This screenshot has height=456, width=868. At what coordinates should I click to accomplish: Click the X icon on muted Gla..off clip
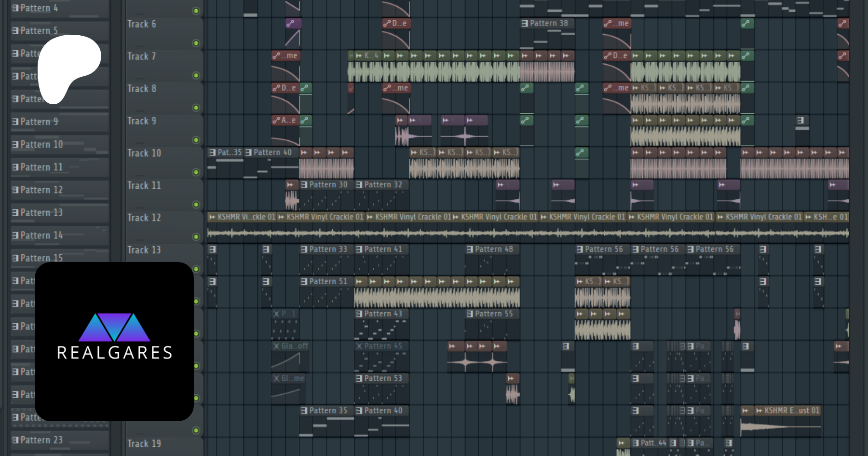click(276, 346)
